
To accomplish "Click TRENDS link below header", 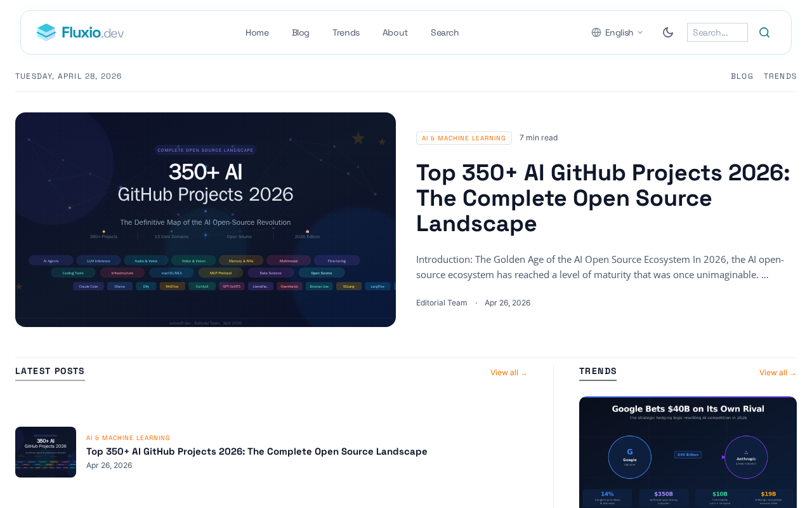I will click(780, 76).
